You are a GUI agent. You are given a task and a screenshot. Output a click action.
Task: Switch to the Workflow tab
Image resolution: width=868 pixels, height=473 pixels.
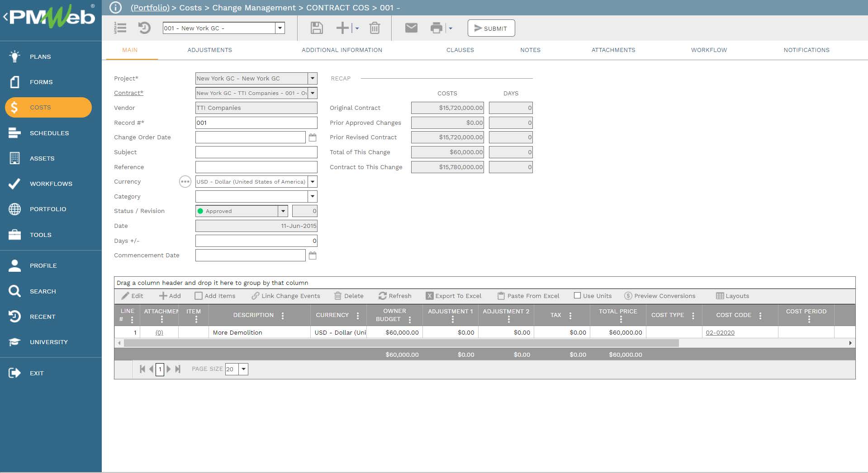coord(709,50)
